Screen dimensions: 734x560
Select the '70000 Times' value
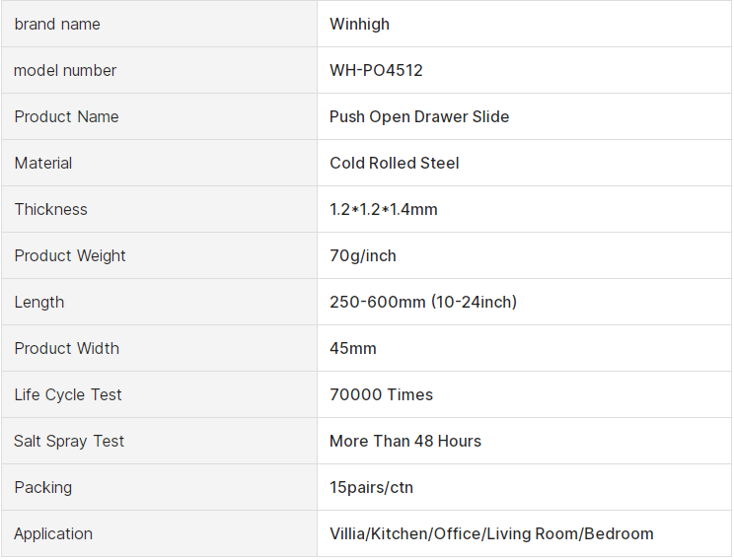coord(381,394)
